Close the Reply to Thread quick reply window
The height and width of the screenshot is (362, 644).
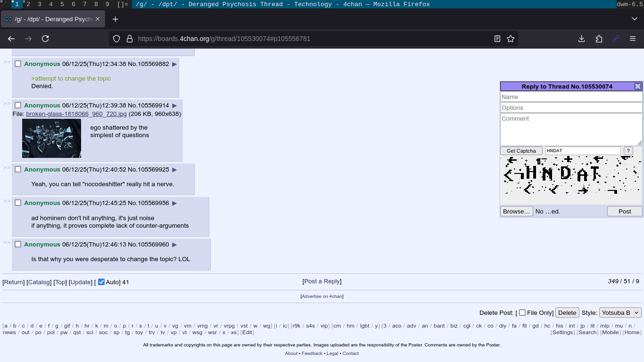638,86
